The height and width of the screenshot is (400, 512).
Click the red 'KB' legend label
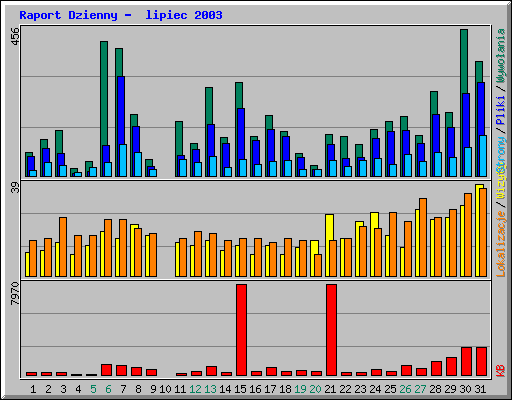coord(501,371)
